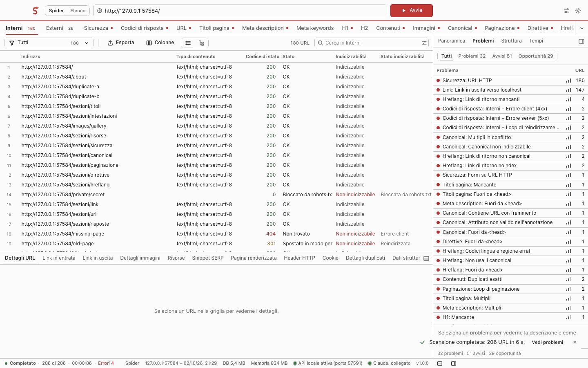
Task: Click the Colonne columns icon
Action: [x=149, y=43]
